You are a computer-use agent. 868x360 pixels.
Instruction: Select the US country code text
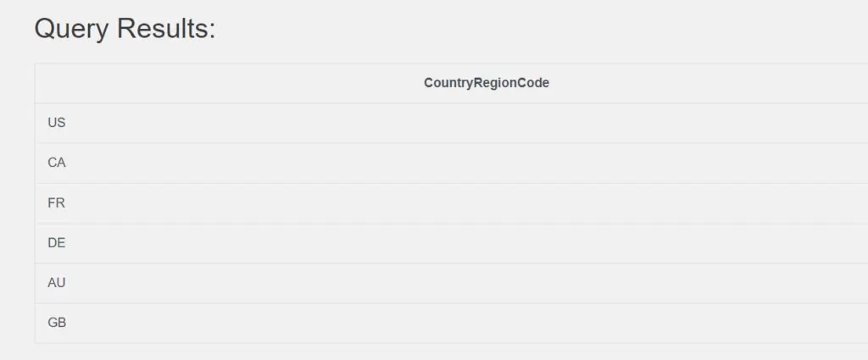(57, 123)
